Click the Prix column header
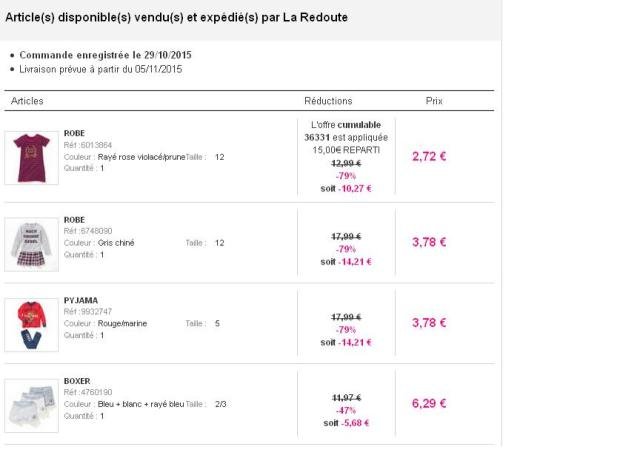640x475 pixels. point(434,101)
